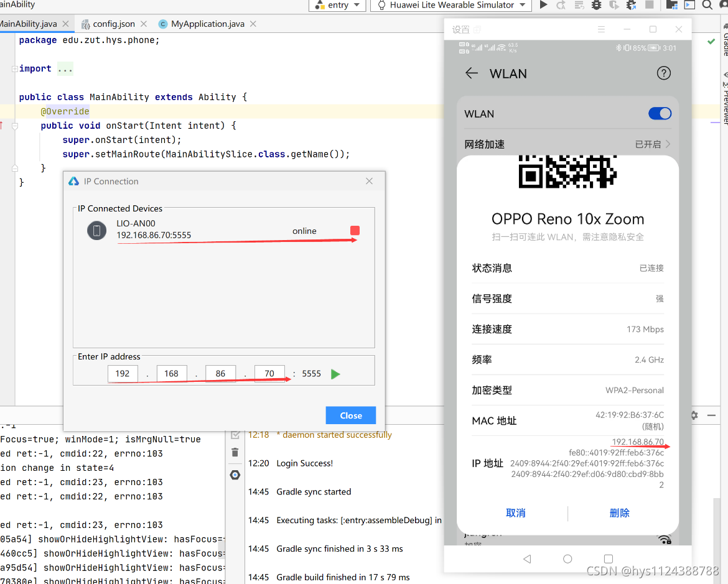
Task: Run the app with the green Run button
Action: point(543,4)
